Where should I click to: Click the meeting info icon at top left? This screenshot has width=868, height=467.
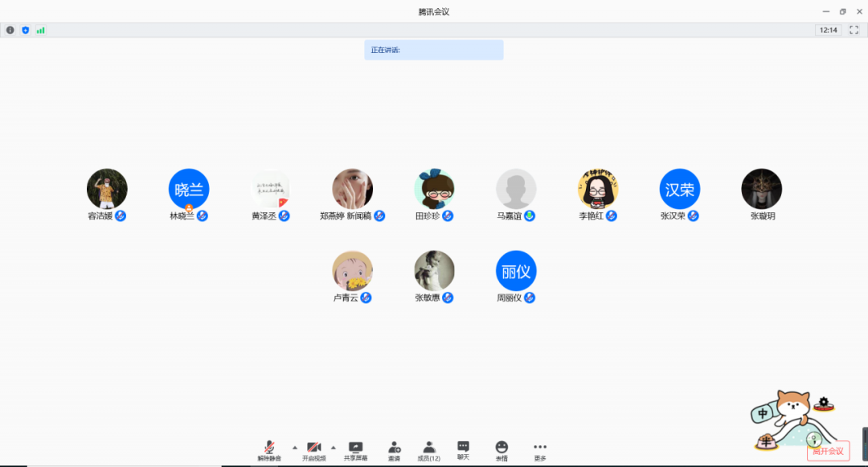(10, 30)
